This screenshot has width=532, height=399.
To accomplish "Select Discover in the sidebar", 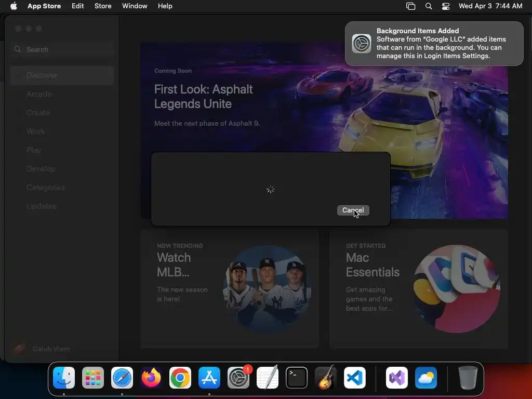I will pyautogui.click(x=62, y=75).
